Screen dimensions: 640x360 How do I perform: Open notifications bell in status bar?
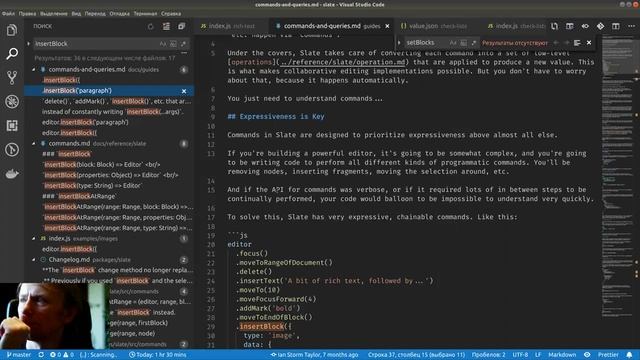[x=629, y=355]
